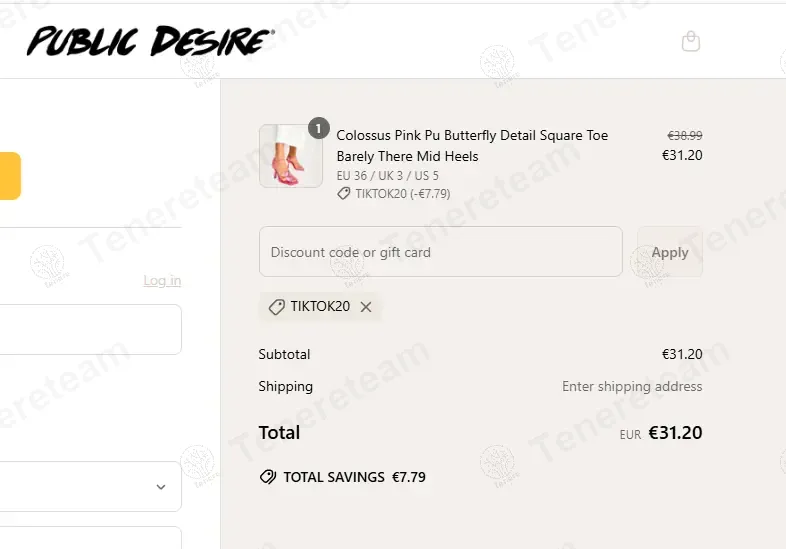Click the Colossus Pink Pu Butterfly product title
Viewport: 786px width, 549px height.
pyautogui.click(x=472, y=146)
